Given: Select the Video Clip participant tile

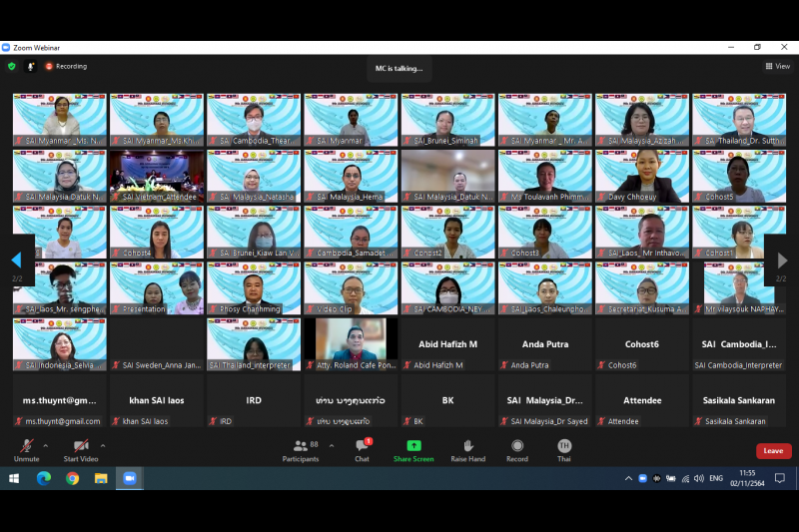Looking at the screenshot, I should 351,289.
